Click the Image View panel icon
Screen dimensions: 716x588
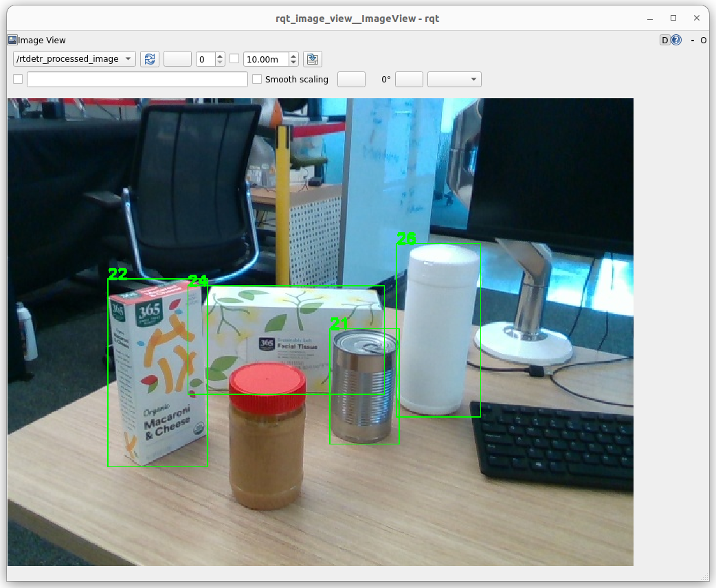tap(11, 40)
